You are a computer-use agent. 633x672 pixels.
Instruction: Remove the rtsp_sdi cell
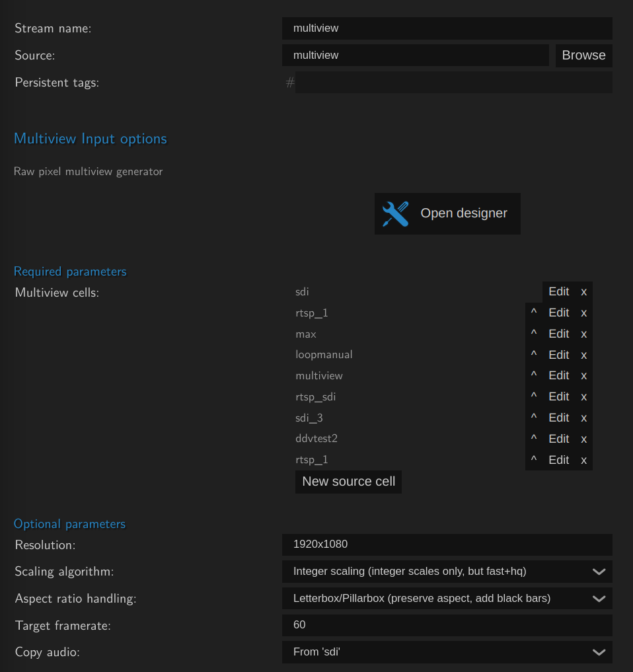pyautogui.click(x=583, y=396)
